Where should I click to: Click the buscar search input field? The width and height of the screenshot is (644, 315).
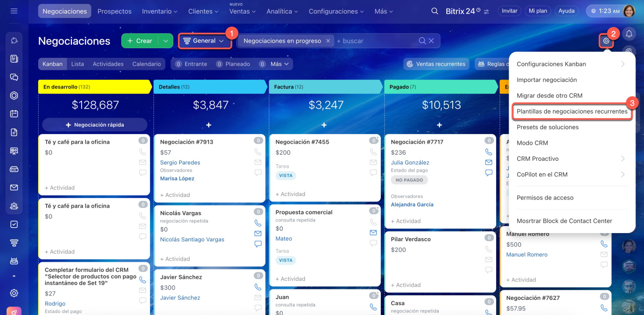375,41
